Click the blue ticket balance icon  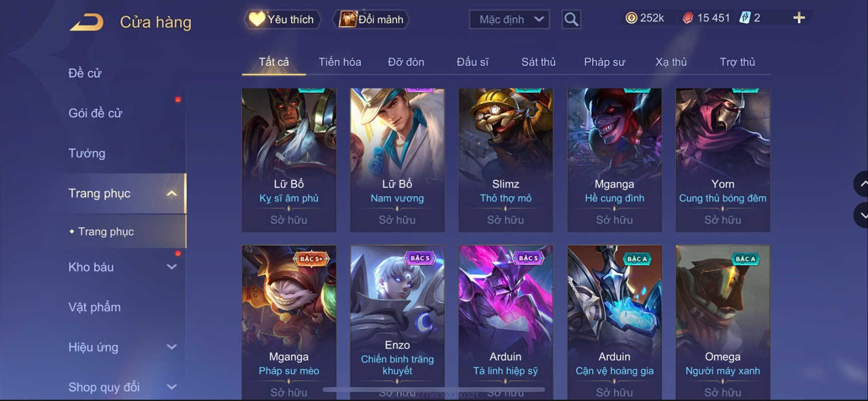click(x=744, y=18)
